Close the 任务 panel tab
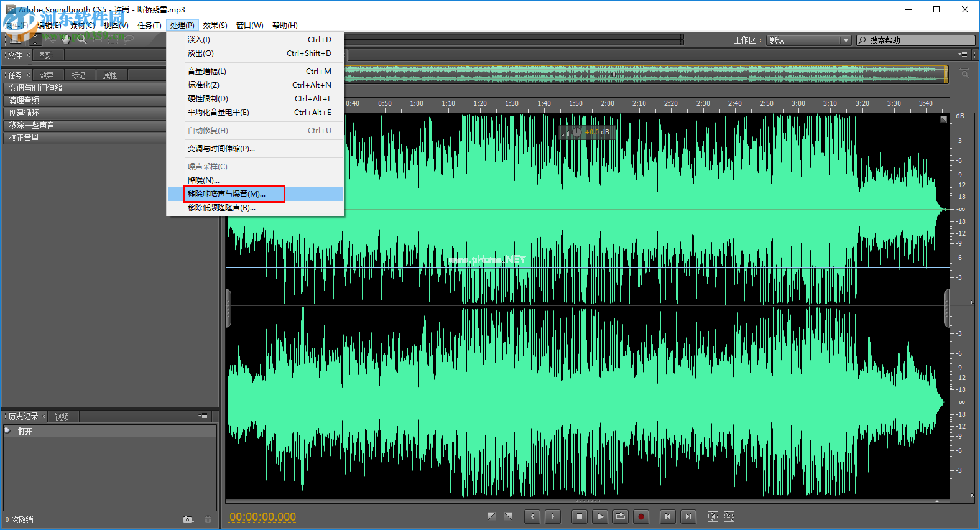The image size is (980, 530). pyautogui.click(x=28, y=75)
